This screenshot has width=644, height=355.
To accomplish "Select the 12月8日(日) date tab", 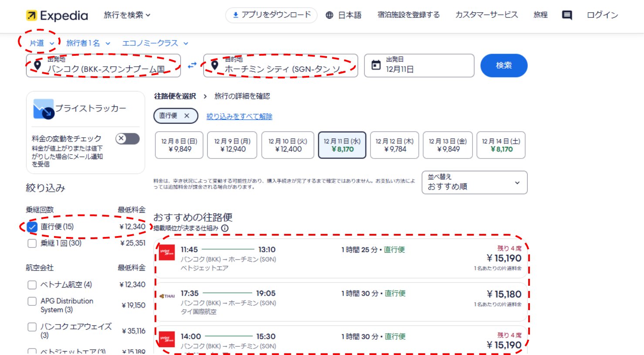I will pos(179,145).
